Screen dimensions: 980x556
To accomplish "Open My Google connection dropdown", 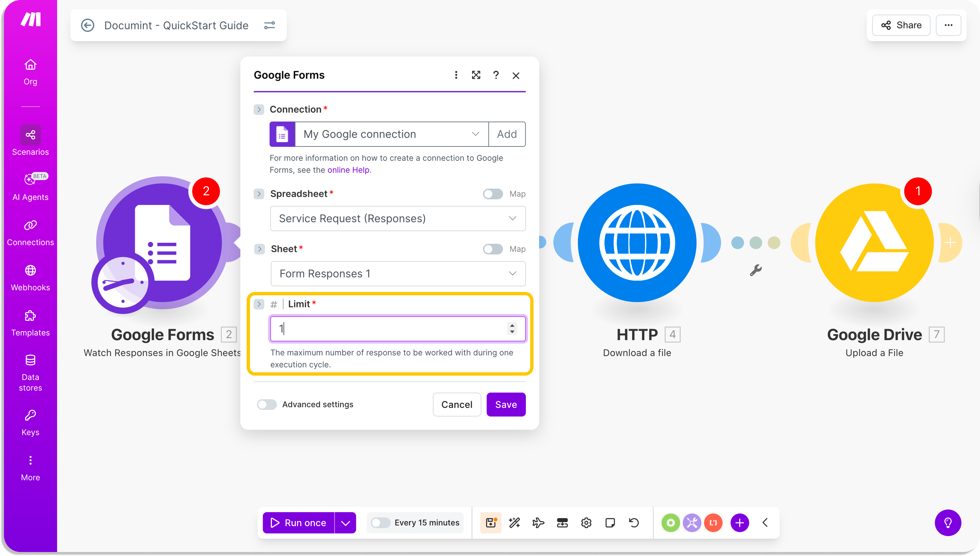I will click(x=391, y=134).
